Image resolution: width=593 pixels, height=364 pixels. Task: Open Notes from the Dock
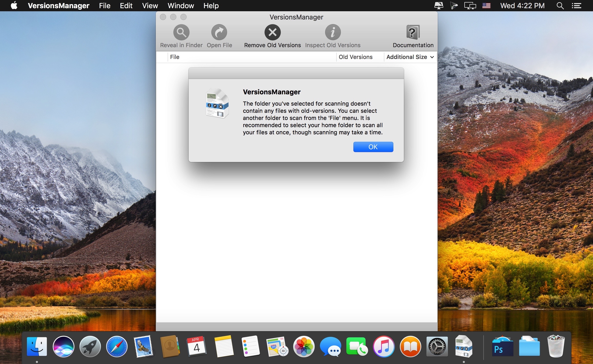coord(224,347)
